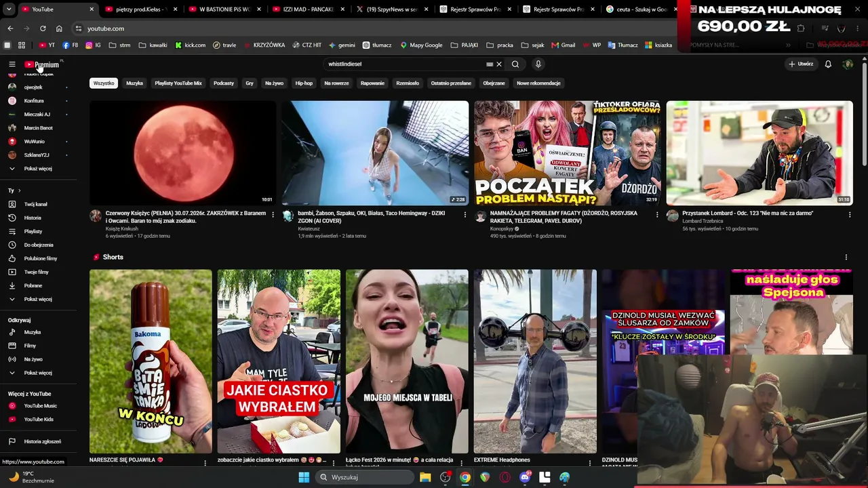The height and width of the screenshot is (488, 868).
Task: Go to the YouTube Premium home logo
Action: coord(42,64)
